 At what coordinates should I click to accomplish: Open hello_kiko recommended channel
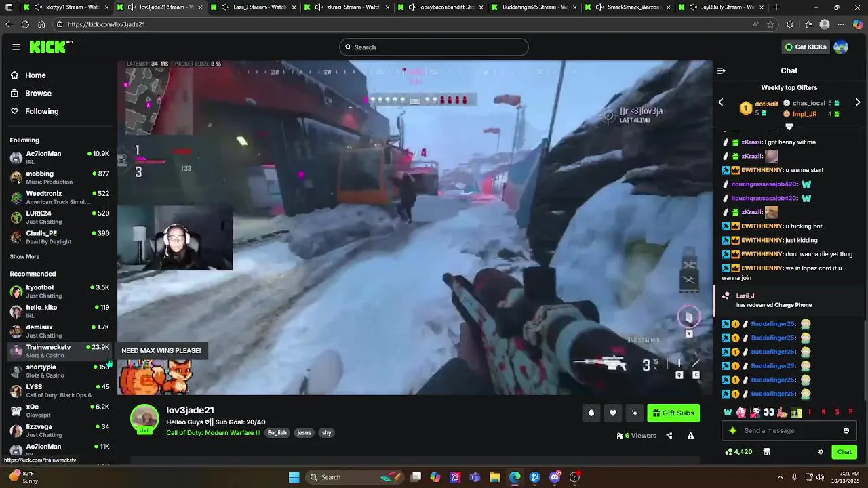(59, 311)
